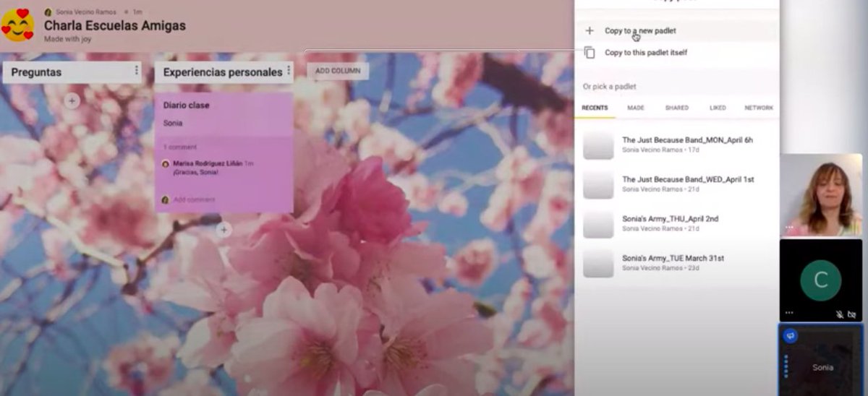
Task: Open the Preguntas column options menu
Action: (x=137, y=71)
